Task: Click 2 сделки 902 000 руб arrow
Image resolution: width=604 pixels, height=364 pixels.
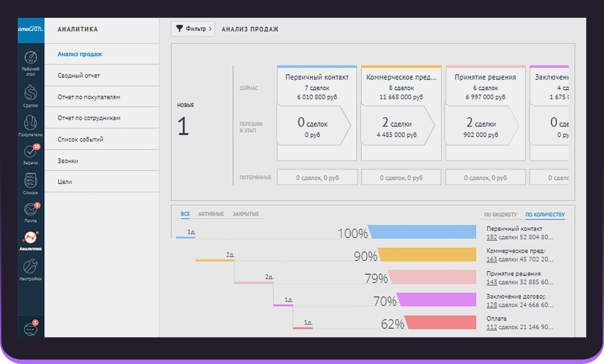Action: point(482,126)
